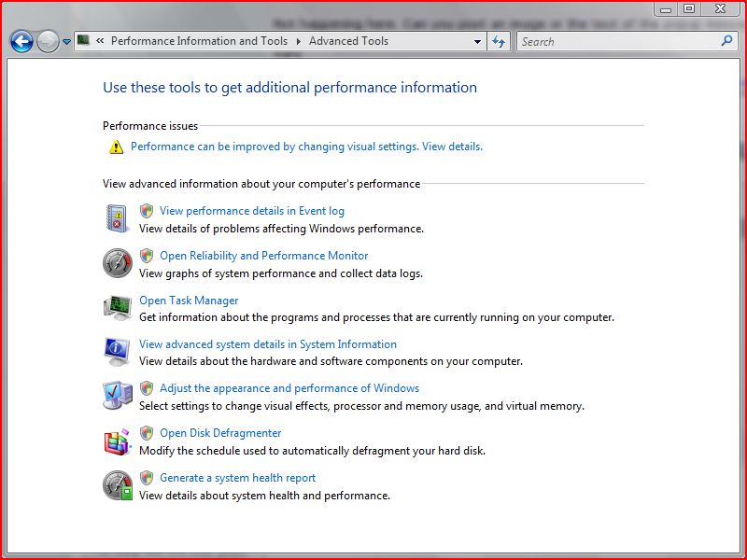Select the Advanced Tools breadcrumb
This screenshot has width=747, height=560.
coord(348,41)
